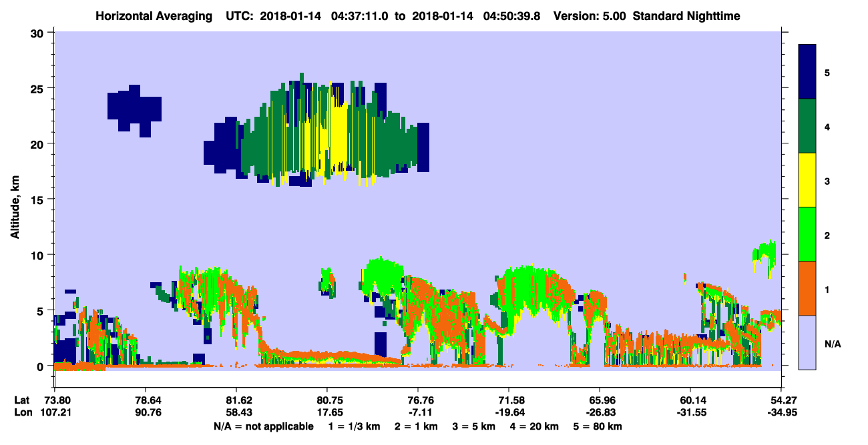This screenshot has height=445, width=868.
Task: Click the 'Lat' row label
Action: click(21, 400)
